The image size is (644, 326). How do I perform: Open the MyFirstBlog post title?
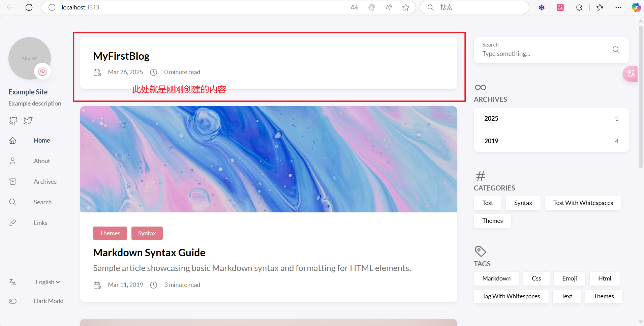(121, 56)
